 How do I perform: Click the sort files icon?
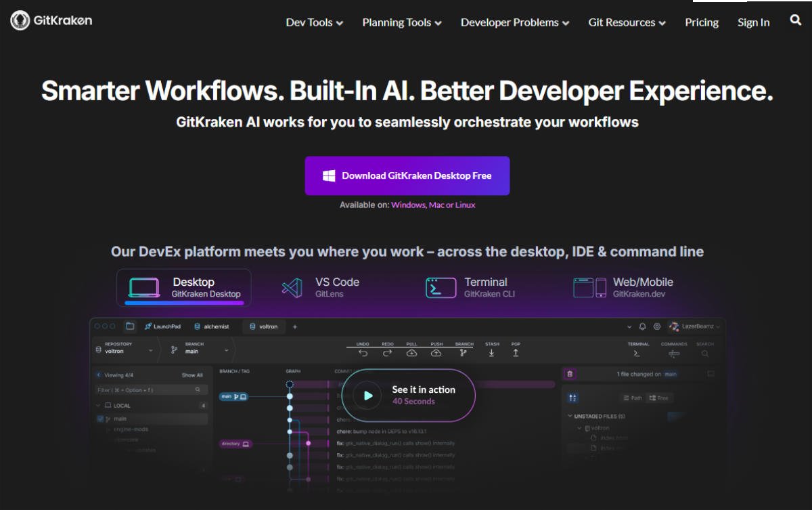point(573,398)
